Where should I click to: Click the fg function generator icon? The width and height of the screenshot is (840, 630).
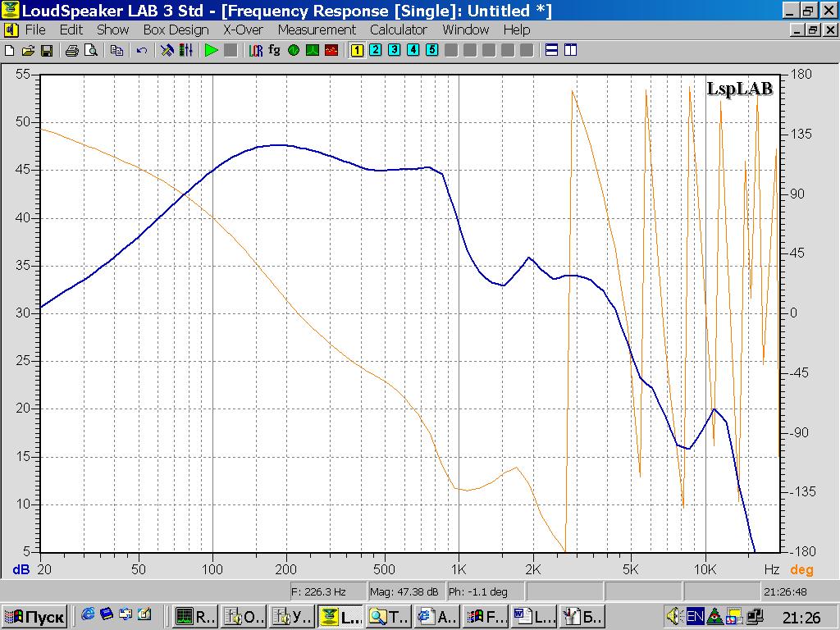274,50
